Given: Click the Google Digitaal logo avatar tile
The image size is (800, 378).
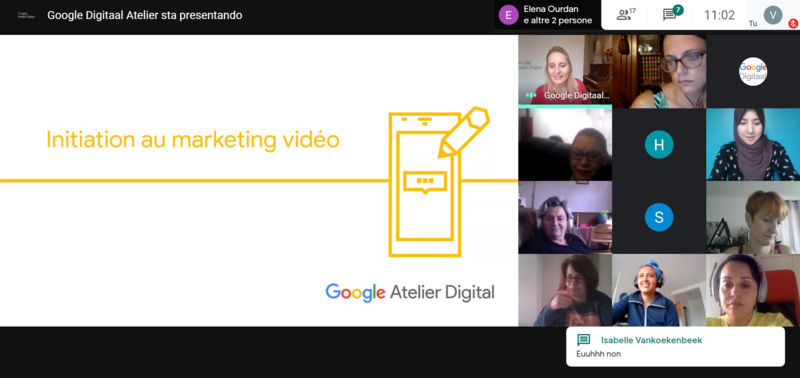Looking at the screenshot, I should coord(753,71).
